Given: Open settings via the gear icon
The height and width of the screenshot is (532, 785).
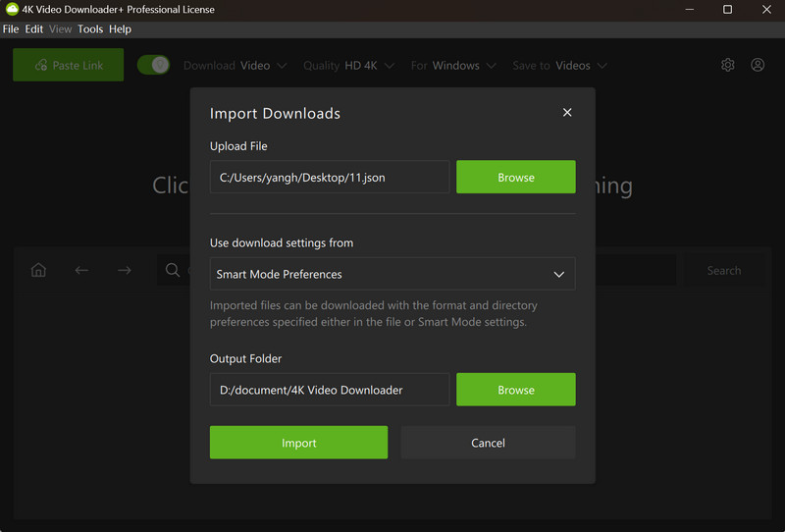Looking at the screenshot, I should coord(727,65).
